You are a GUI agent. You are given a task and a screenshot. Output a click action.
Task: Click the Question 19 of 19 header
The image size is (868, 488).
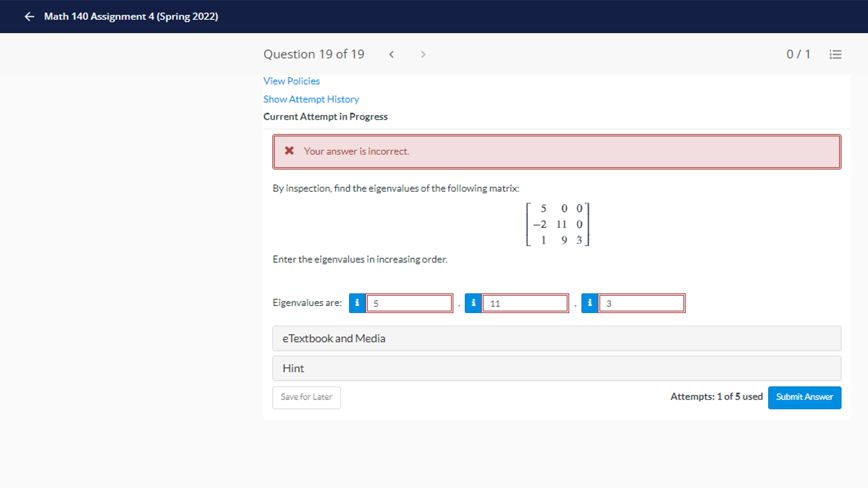click(314, 54)
